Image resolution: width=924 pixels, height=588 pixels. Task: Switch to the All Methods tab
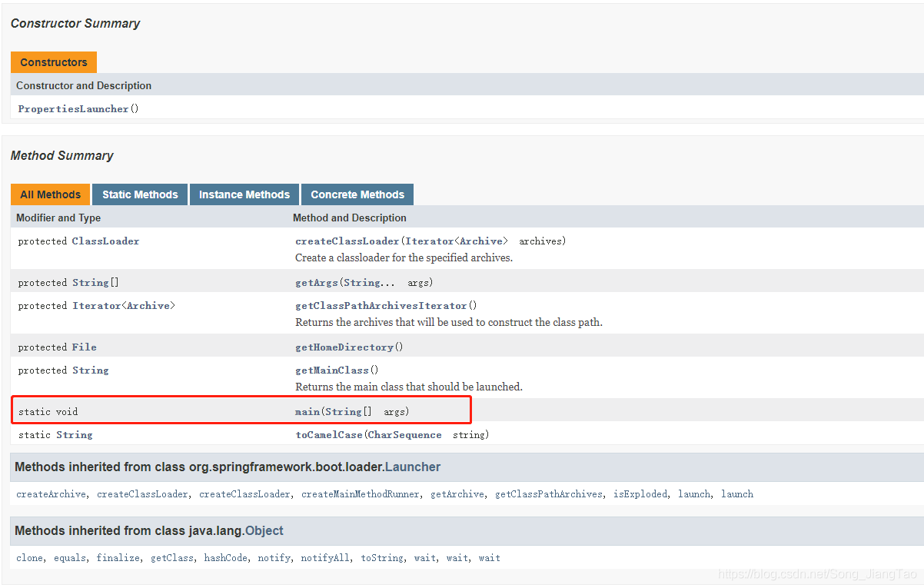[51, 194]
